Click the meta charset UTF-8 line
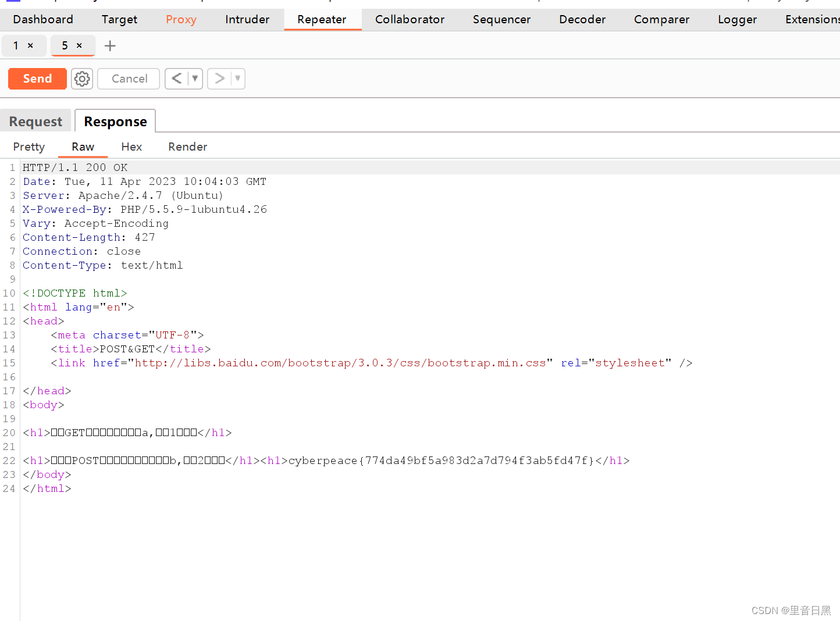Image resolution: width=840 pixels, height=621 pixels. pyautogui.click(x=127, y=335)
